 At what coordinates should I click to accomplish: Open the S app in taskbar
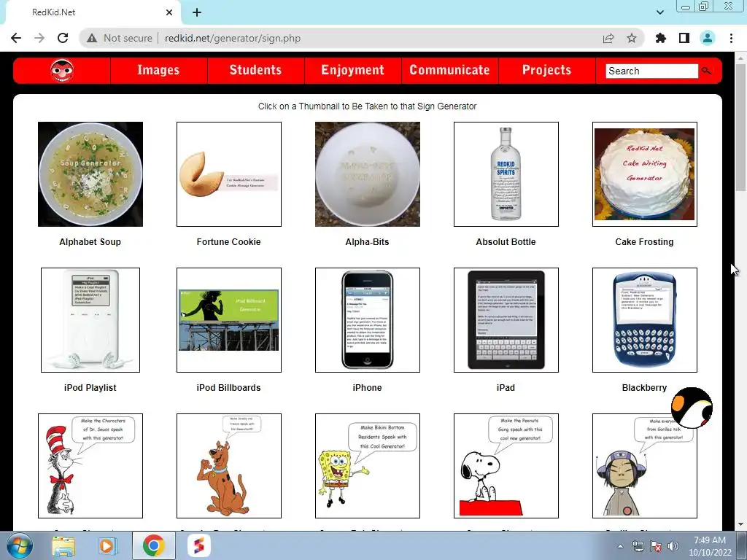coord(198,545)
